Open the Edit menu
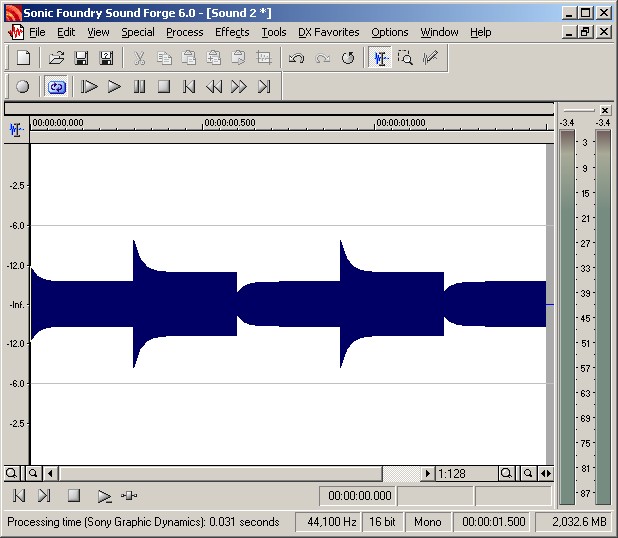The height and width of the screenshot is (538, 618). coord(66,32)
